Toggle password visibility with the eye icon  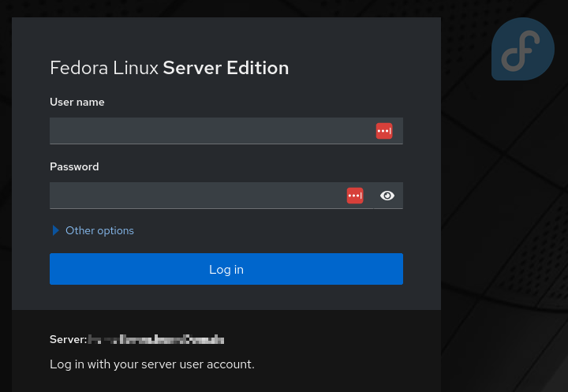(387, 196)
